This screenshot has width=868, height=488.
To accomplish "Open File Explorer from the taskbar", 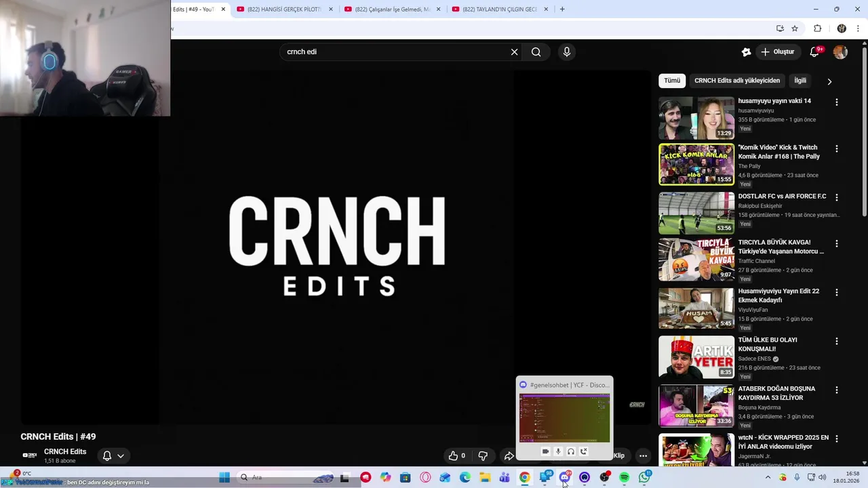I will click(485, 478).
